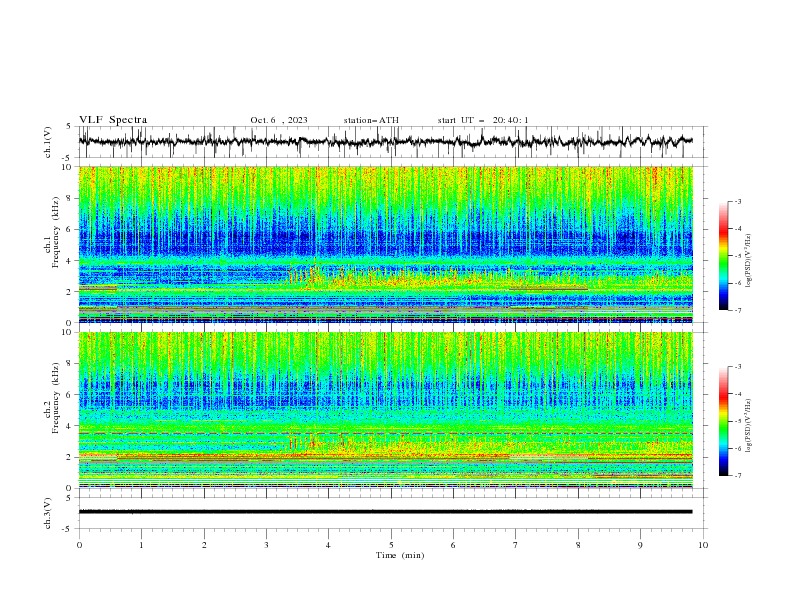Click the "station=ATH" label
This screenshot has width=792, height=612.
click(371, 120)
